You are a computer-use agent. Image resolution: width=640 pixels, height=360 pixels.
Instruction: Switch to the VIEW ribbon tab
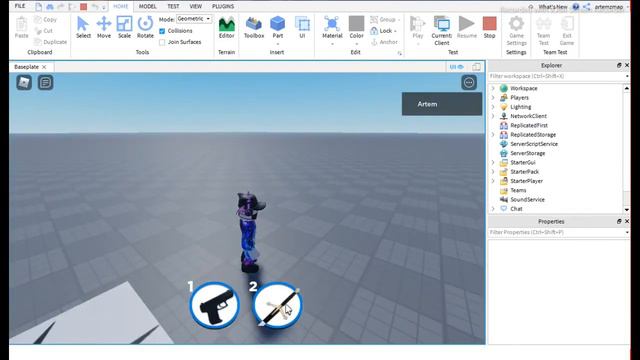[x=196, y=7]
